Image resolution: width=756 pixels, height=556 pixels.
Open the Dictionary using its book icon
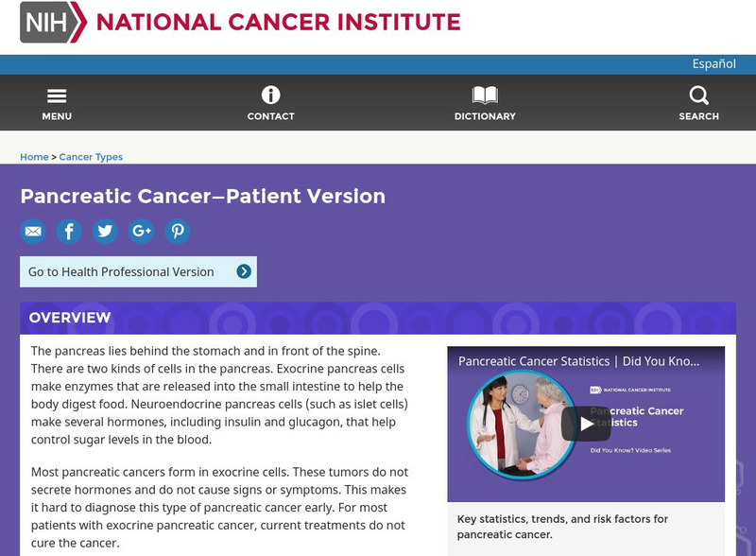click(x=483, y=95)
